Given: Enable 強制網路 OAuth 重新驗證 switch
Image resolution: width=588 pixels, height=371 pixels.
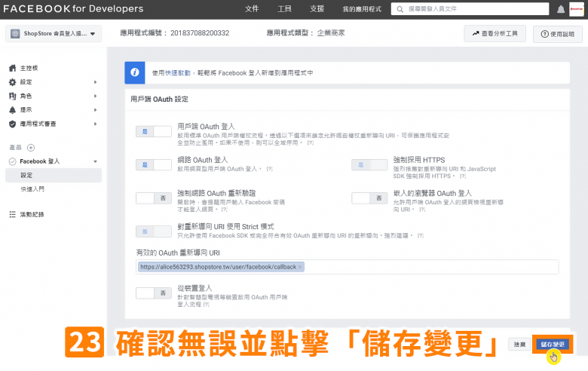Looking at the screenshot, I should pyautogui.click(x=154, y=198).
